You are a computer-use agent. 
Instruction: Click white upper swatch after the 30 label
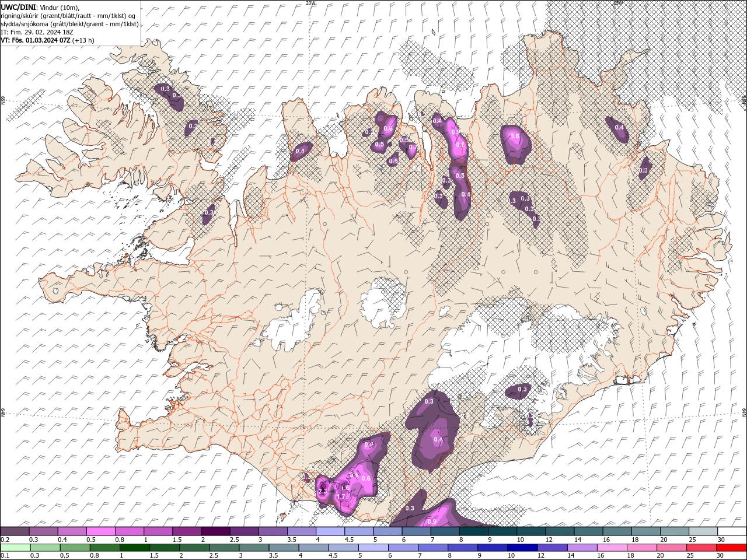(732, 531)
